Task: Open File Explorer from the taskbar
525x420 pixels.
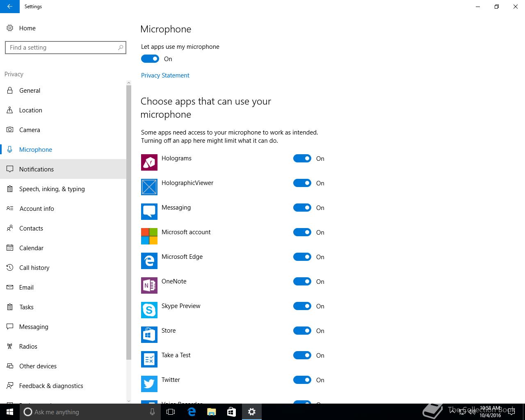Action: 212,412
